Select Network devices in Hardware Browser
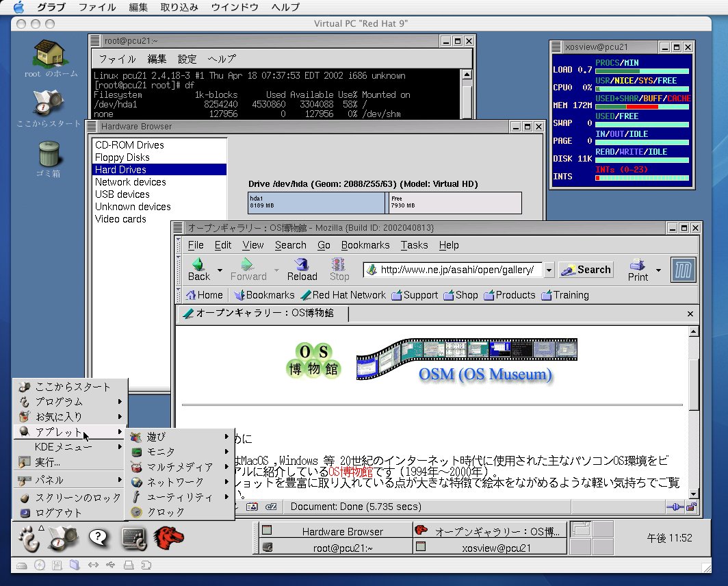The image size is (728, 586). tap(159, 182)
